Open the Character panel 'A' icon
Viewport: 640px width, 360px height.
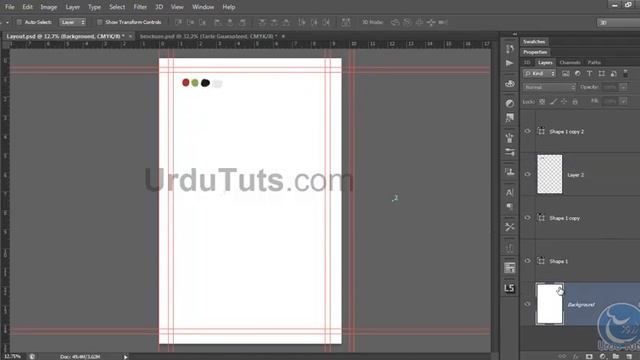pyautogui.click(x=509, y=192)
